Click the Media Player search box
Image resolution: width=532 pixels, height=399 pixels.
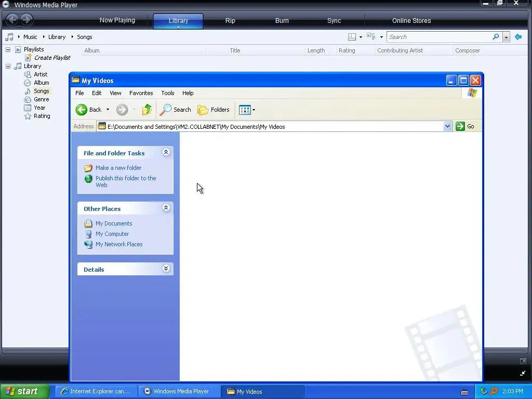[439, 37]
